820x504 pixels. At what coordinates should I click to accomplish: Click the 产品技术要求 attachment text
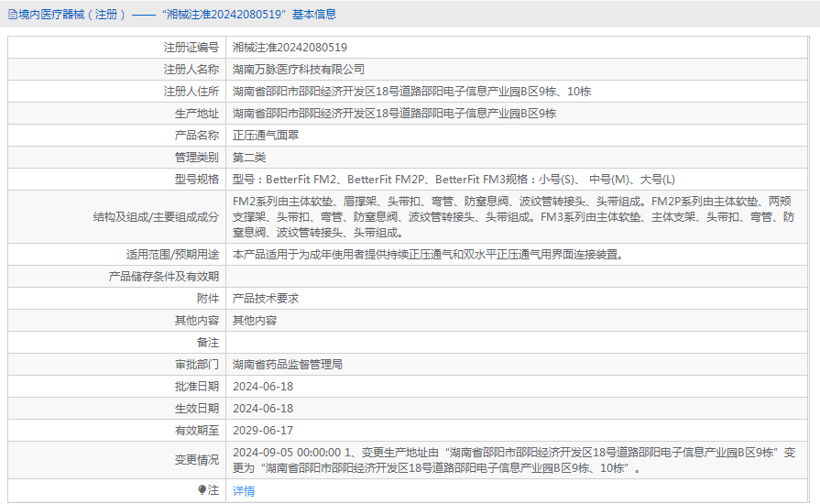[266, 299]
